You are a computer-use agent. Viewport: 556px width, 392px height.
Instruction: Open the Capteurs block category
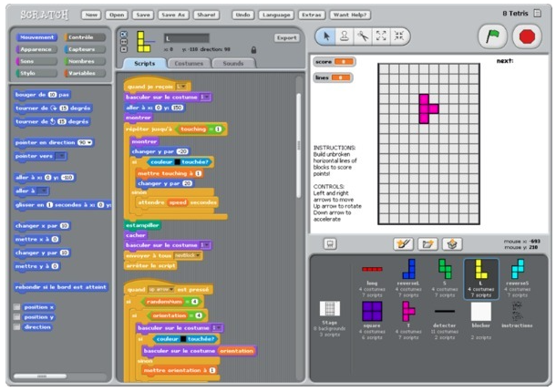pyautogui.click(x=85, y=49)
